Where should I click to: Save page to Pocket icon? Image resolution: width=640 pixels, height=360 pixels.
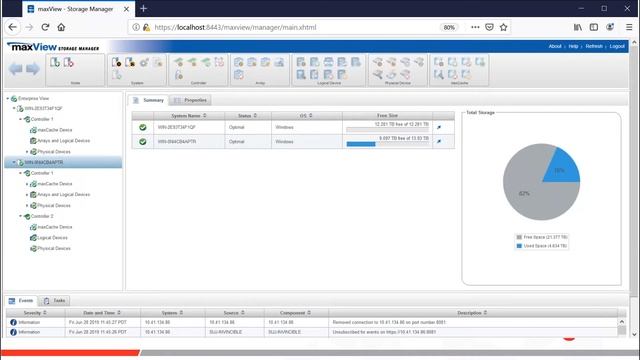coord(489,27)
